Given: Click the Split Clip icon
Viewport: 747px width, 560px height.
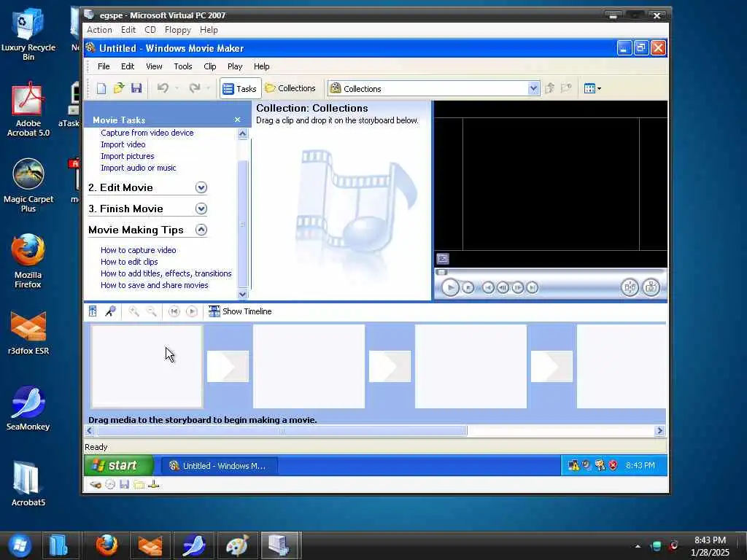Looking at the screenshot, I should pyautogui.click(x=630, y=287).
